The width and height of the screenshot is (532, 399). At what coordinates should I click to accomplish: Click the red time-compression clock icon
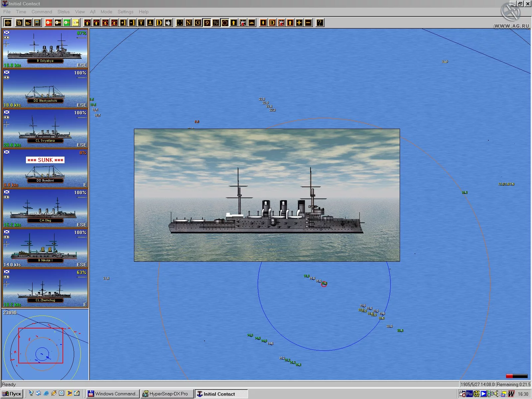point(49,23)
